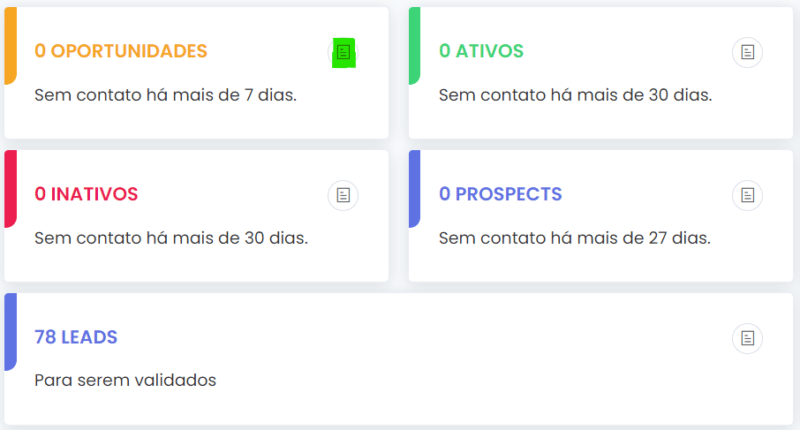The height and width of the screenshot is (430, 800).
Task: Select the red Inativos color bar
Action: [11, 189]
